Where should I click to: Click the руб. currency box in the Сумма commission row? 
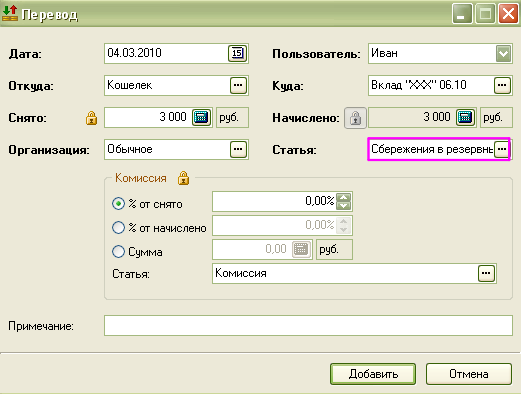tap(334, 249)
